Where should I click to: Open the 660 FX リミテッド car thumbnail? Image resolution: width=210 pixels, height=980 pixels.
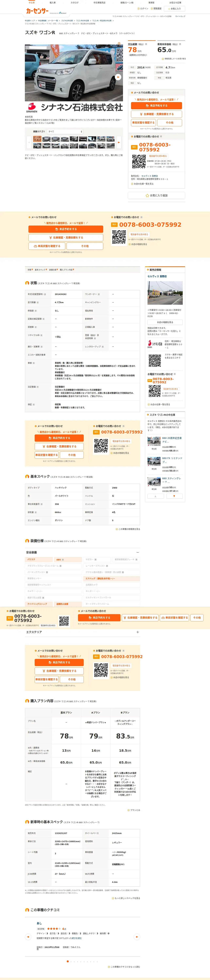coord(154,461)
